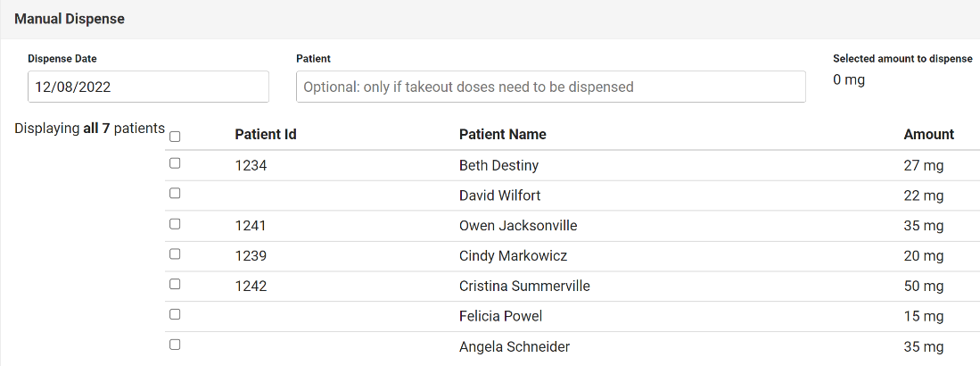Click the Patient Id column header
Viewport: 980px width, 366px height.
pos(266,135)
